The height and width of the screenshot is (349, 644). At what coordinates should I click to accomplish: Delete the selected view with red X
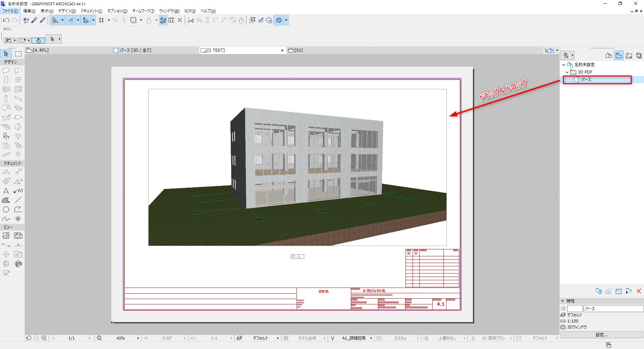pyautogui.click(x=639, y=291)
